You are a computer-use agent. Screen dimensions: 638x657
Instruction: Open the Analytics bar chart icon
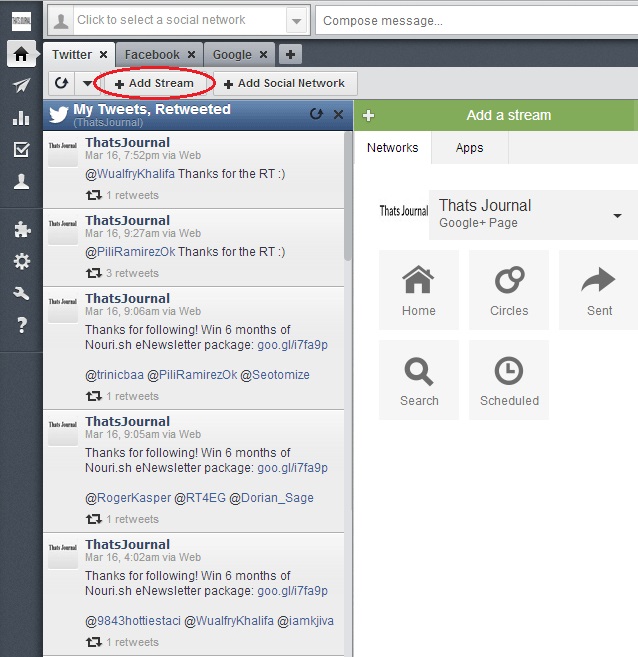[x=21, y=118]
